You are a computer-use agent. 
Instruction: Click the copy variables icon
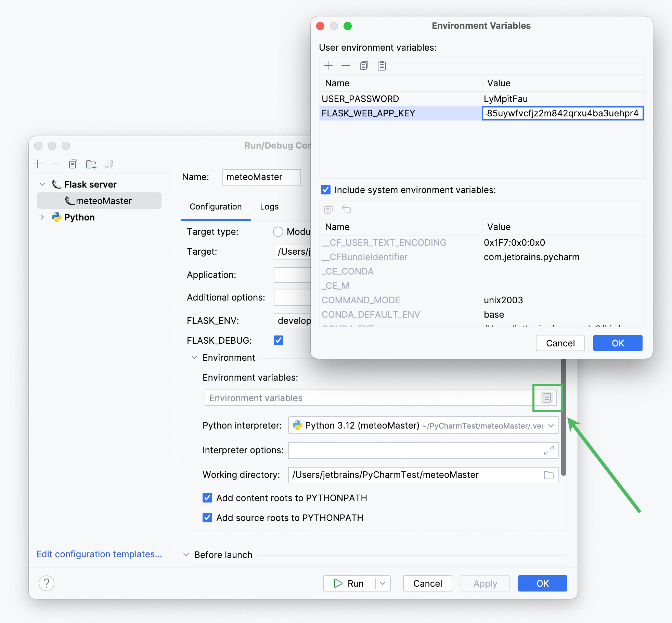363,66
